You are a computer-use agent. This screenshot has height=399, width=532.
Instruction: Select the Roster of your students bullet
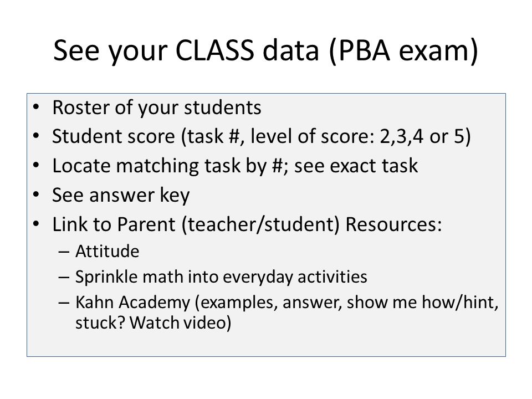(157, 108)
